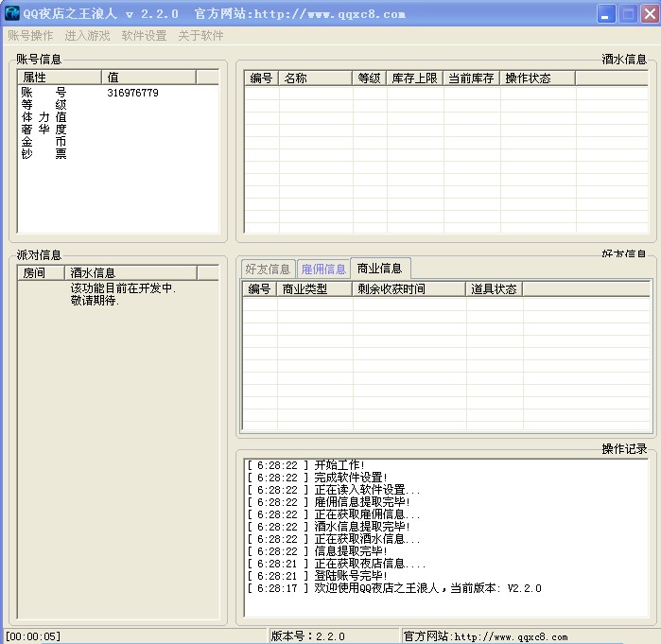This screenshot has height=644, width=661.
Task: Click the elapsed timer [00:00:05] in status bar
Action: coord(33,636)
